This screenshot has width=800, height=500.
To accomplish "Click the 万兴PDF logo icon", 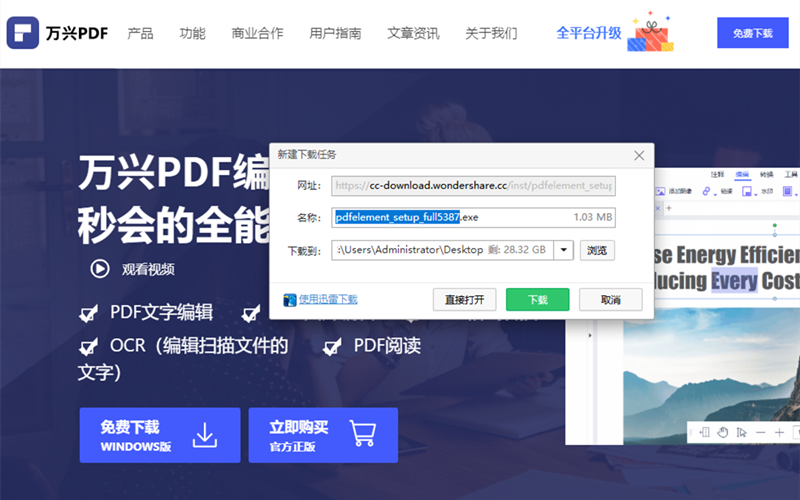I will (22, 32).
